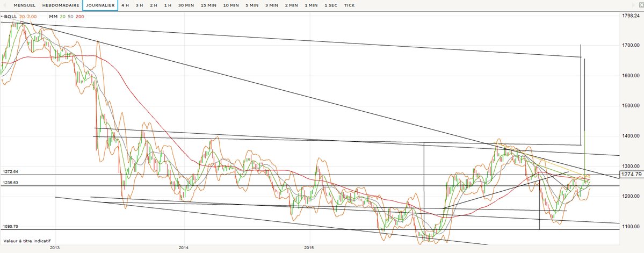This screenshot has width=644, height=253.
Task: Set chart to 1 H interval
Action: point(168,5)
